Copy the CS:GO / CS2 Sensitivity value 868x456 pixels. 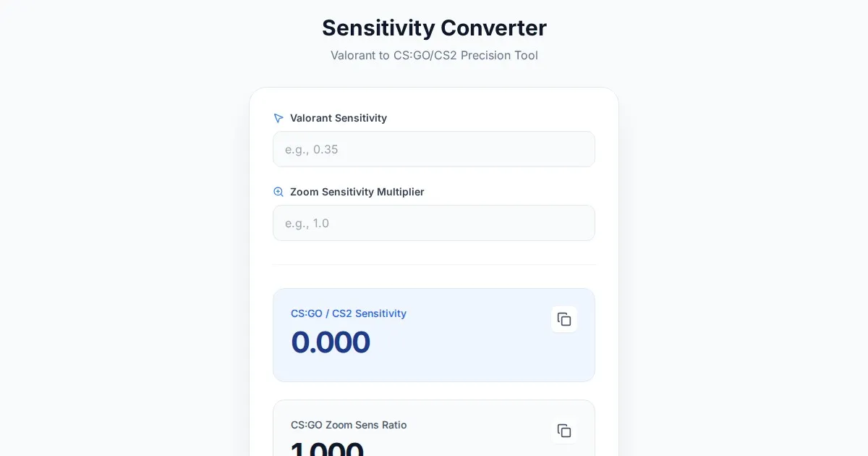pos(564,319)
